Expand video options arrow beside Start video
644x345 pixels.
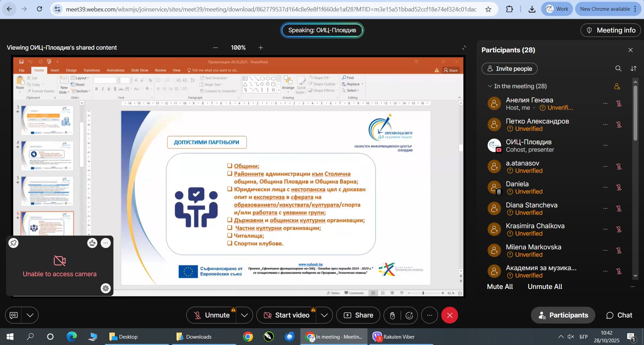[x=324, y=315]
